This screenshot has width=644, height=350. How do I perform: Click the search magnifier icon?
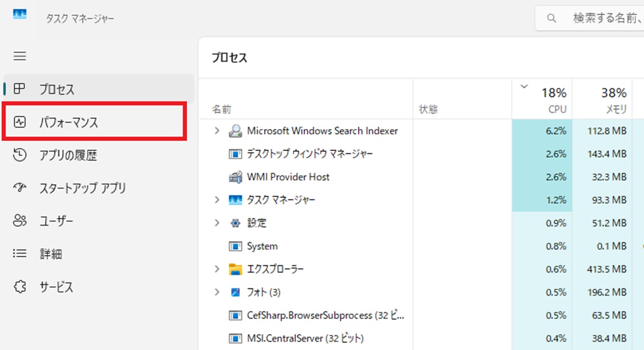click(552, 18)
